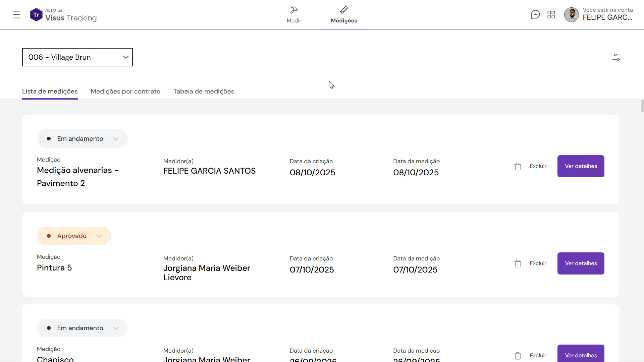644x362 pixels.
Task: Click trash icon for Medição alvenarias
Action: (518, 166)
